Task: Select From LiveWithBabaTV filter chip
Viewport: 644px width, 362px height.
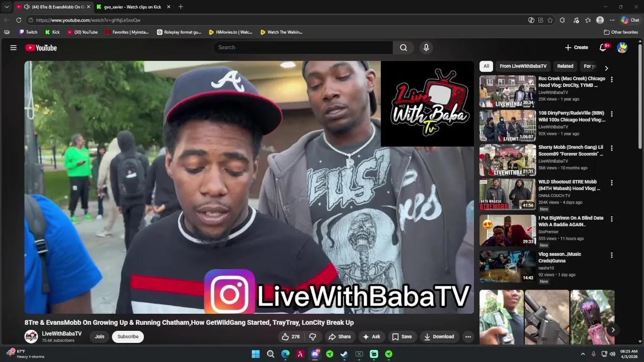Action: 523,66
